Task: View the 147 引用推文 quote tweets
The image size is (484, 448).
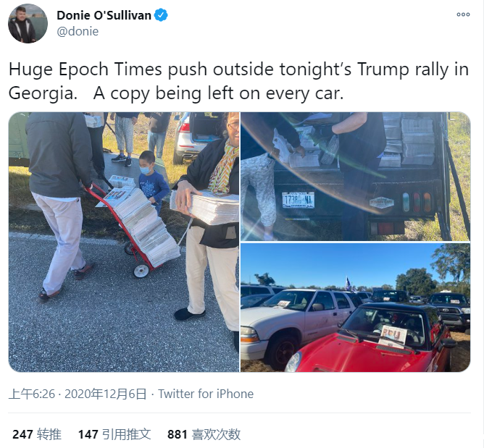Action: (114, 434)
